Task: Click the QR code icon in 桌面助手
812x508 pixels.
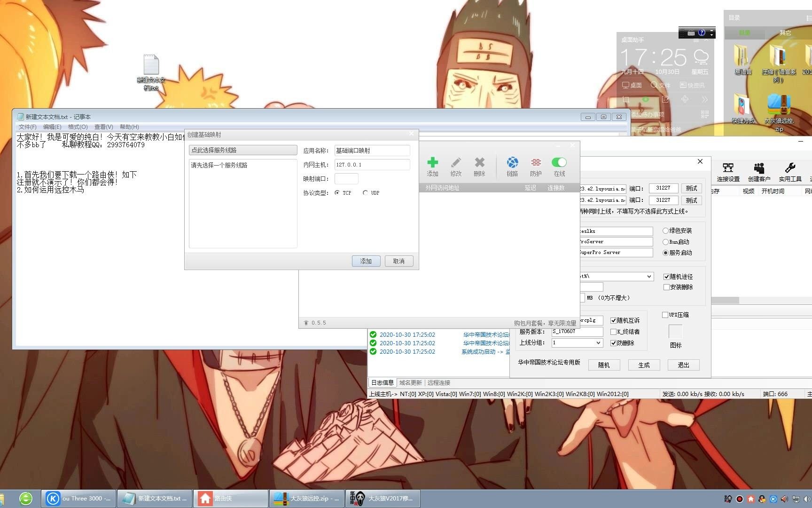Action: click(704, 114)
